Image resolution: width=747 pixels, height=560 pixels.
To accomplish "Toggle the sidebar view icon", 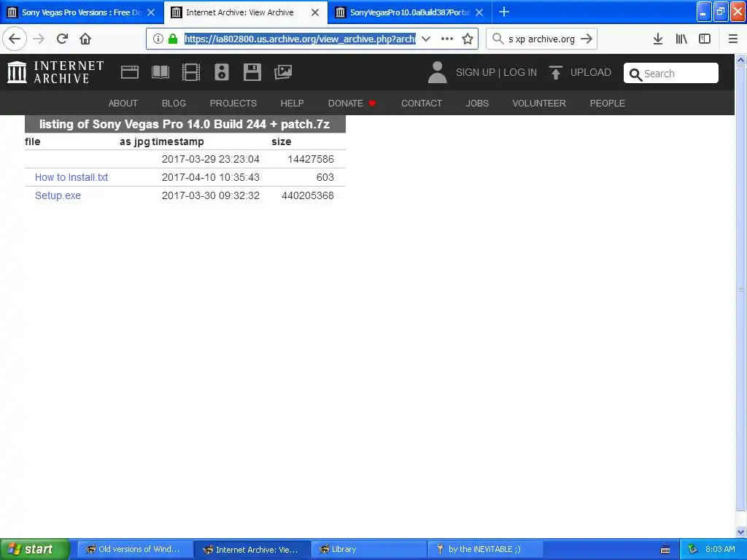I will 705,39.
